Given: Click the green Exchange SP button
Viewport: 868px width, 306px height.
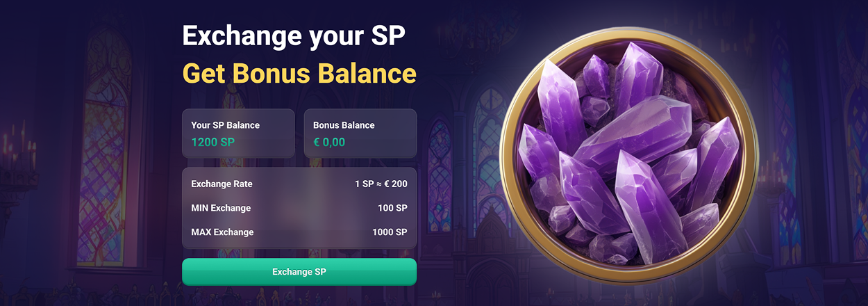Looking at the screenshot, I should tap(299, 272).
